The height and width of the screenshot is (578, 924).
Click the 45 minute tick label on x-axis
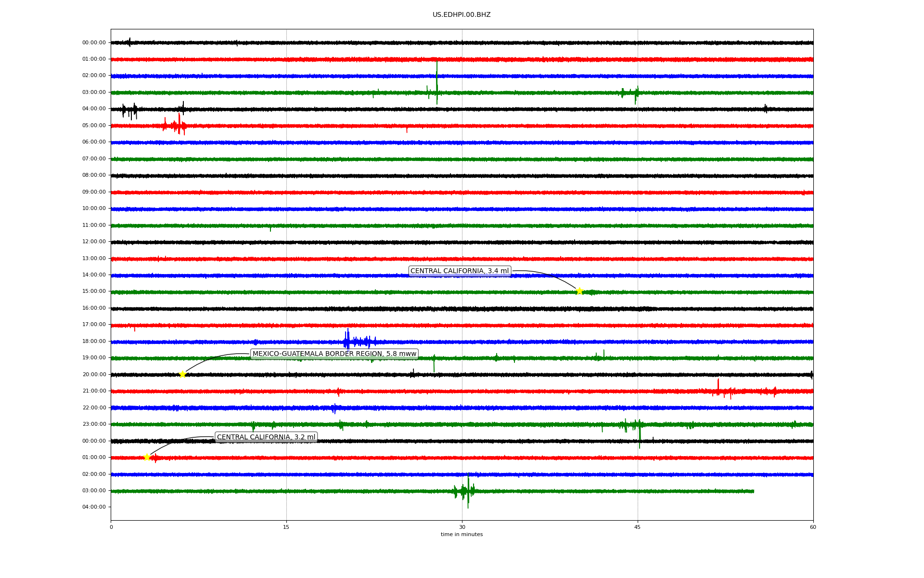[637, 527]
